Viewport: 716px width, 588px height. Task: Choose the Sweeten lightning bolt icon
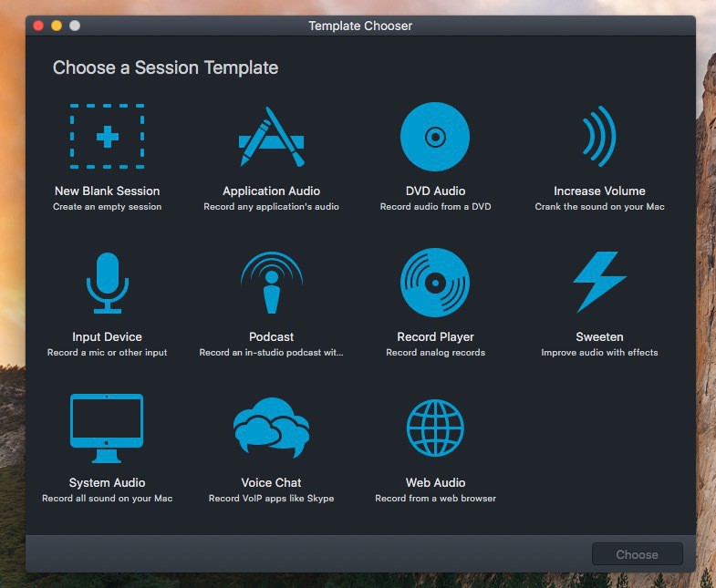(599, 282)
